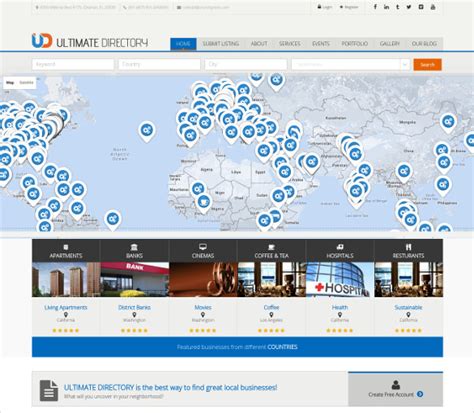Click the Login link
The height and width of the screenshot is (413, 474).
coord(325,7)
